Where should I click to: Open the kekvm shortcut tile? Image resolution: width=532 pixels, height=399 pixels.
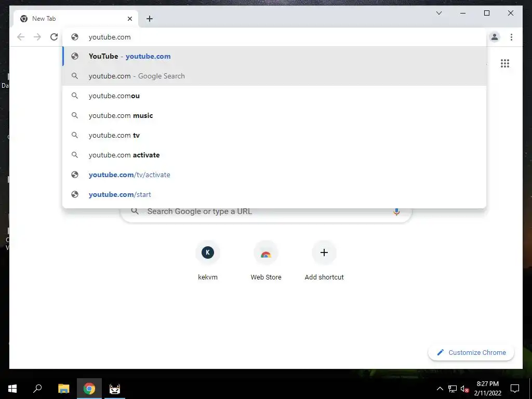[208, 261]
